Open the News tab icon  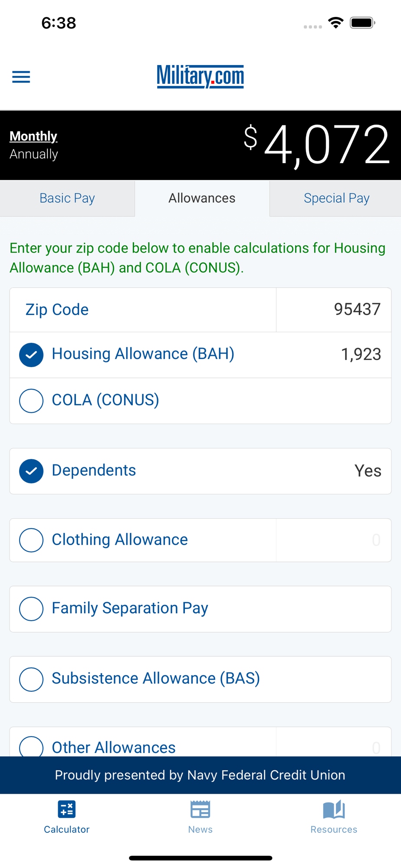click(200, 810)
